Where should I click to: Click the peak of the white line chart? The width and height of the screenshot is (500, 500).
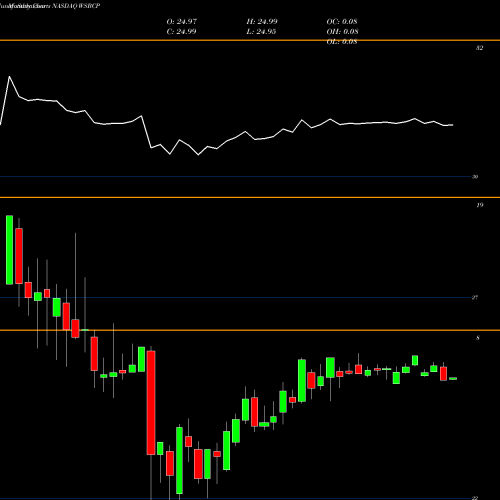click(x=9, y=77)
